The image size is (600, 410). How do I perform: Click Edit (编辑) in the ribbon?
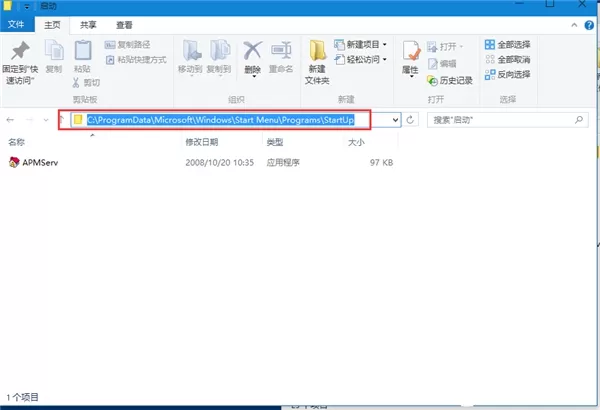point(442,64)
